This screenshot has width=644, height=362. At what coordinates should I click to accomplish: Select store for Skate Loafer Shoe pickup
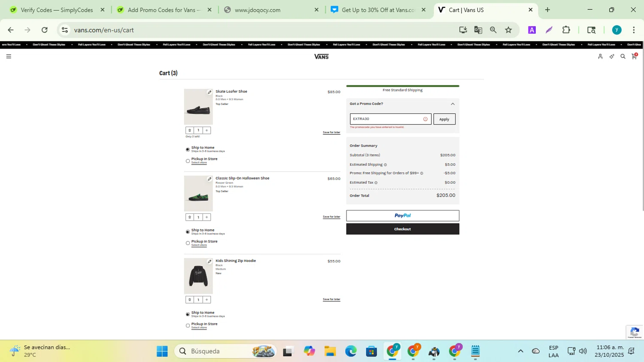click(x=199, y=163)
